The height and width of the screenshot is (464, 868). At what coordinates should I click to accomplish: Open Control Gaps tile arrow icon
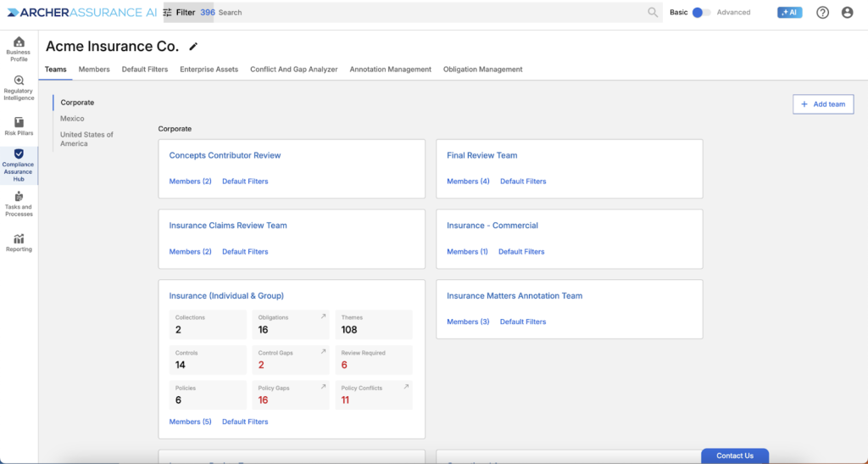pyautogui.click(x=323, y=351)
